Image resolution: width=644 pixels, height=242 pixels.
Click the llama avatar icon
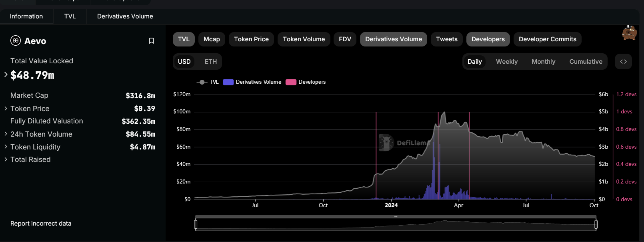point(629,33)
